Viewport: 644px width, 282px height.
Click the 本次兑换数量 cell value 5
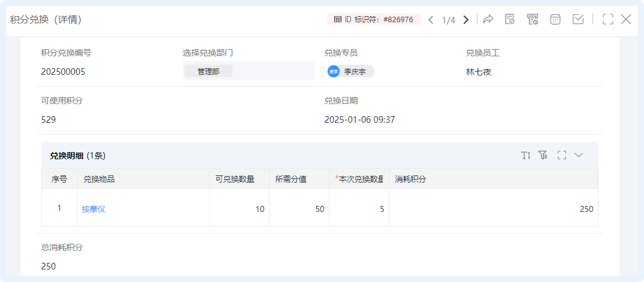pos(382,209)
